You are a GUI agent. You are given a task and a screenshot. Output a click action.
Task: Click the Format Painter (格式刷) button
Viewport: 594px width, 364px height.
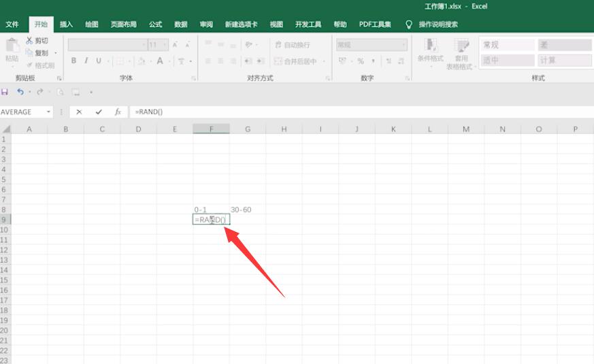click(x=41, y=65)
